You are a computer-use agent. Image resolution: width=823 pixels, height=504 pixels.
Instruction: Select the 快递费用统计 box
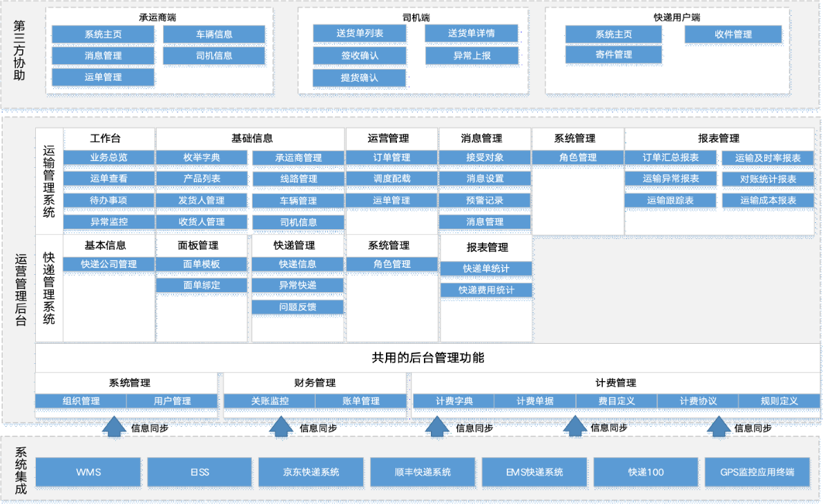pos(486,290)
